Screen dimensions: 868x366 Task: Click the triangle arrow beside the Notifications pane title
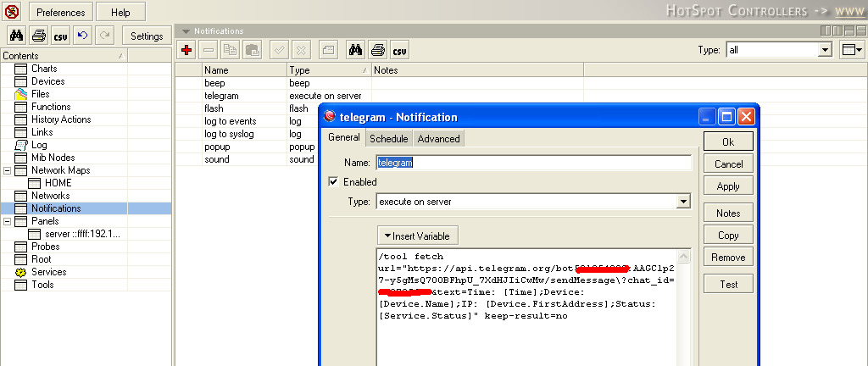[186, 31]
